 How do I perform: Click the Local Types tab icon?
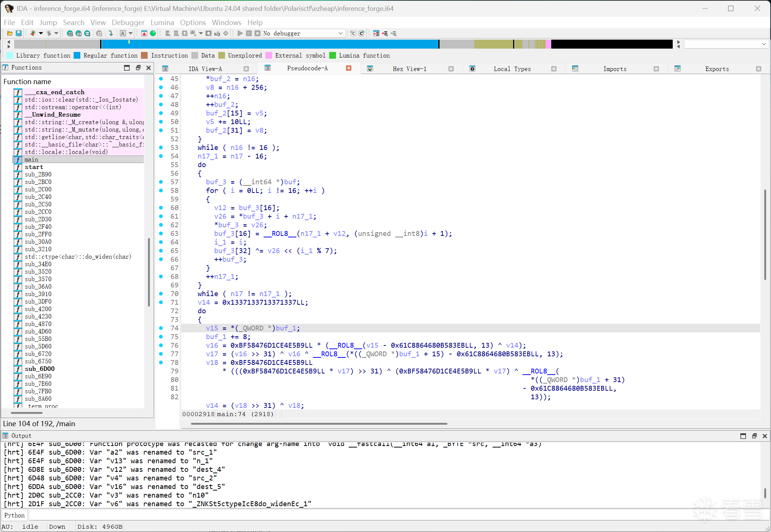coord(472,68)
